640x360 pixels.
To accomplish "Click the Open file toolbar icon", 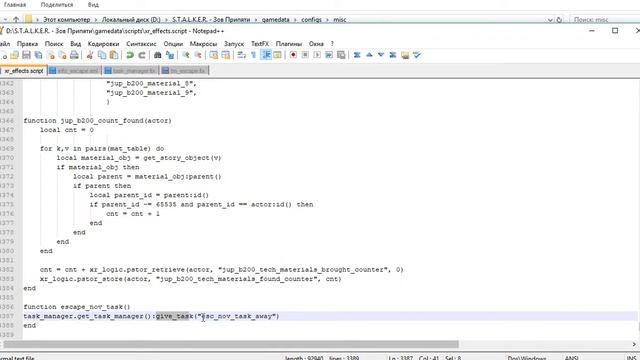I will tap(14, 55).
